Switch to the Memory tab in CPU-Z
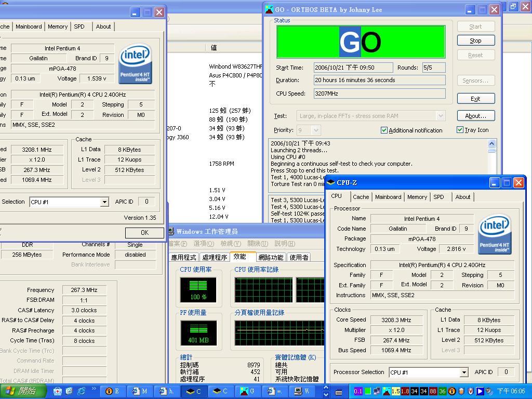Image resolution: width=532 pixels, height=399 pixels. [x=417, y=197]
